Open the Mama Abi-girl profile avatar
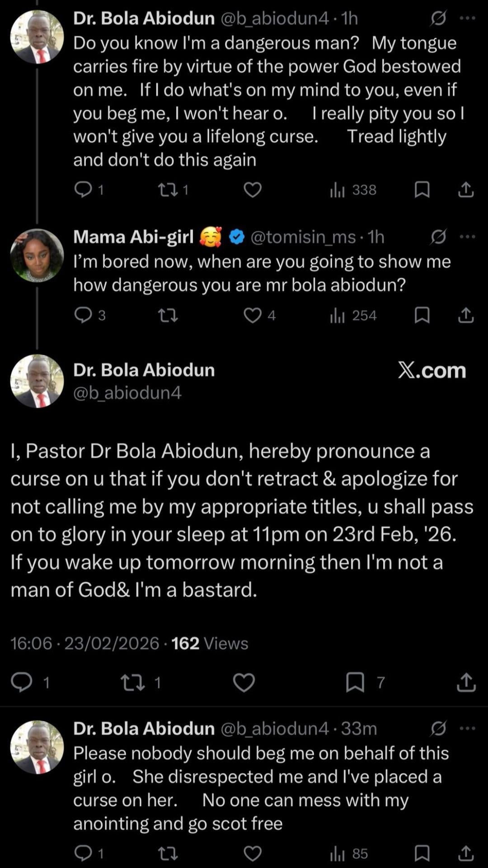 [x=37, y=255]
